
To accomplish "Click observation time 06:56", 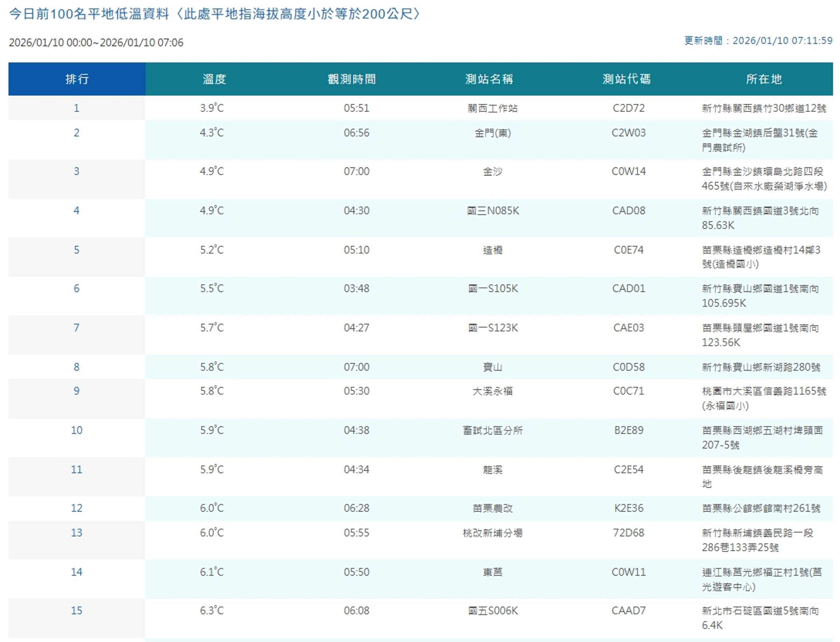I will tap(356, 133).
